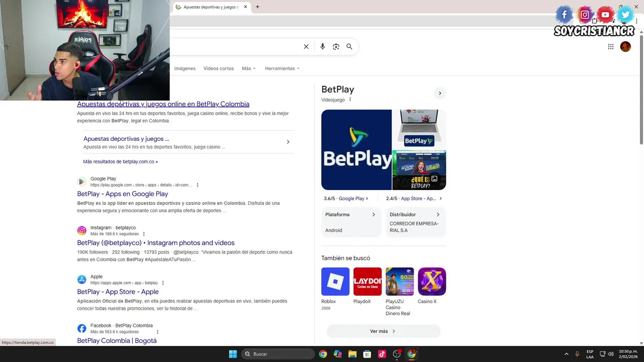
Task: Expand Ver más in También se buscó
Action: (x=383, y=331)
